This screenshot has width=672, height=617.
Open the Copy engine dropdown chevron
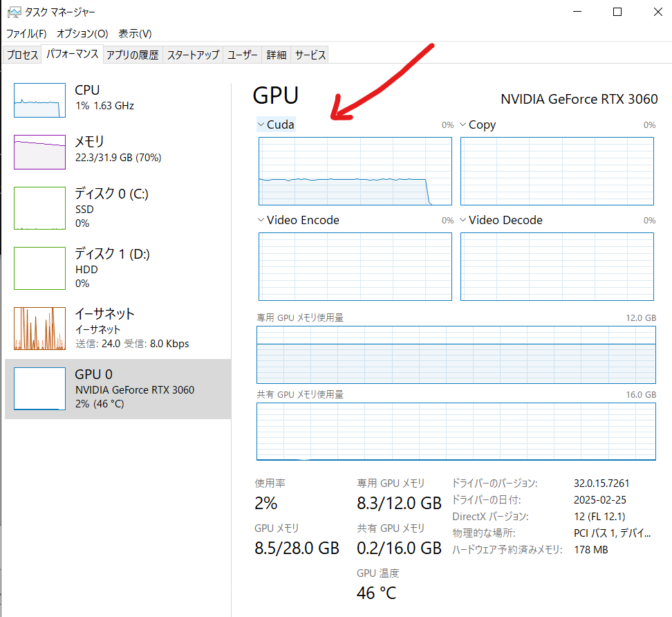point(463,125)
